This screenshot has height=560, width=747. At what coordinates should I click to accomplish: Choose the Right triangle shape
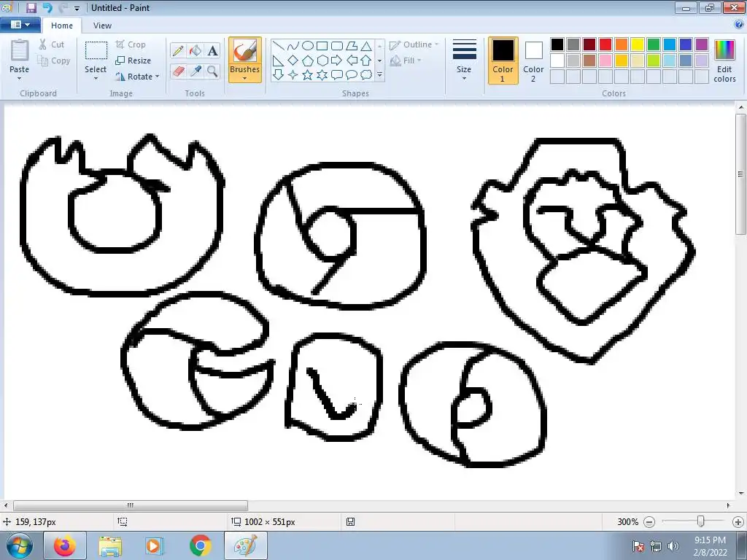[279, 61]
